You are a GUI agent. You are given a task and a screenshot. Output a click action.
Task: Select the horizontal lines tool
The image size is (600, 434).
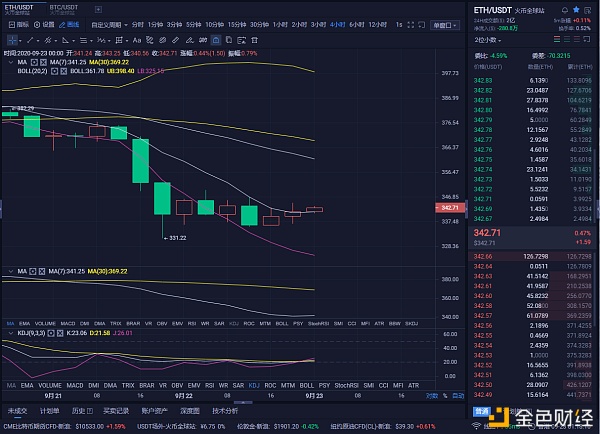coord(83,40)
